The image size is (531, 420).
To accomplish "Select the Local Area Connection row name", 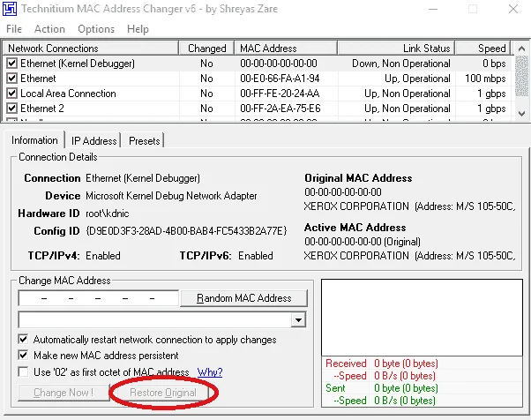I will [x=68, y=94].
